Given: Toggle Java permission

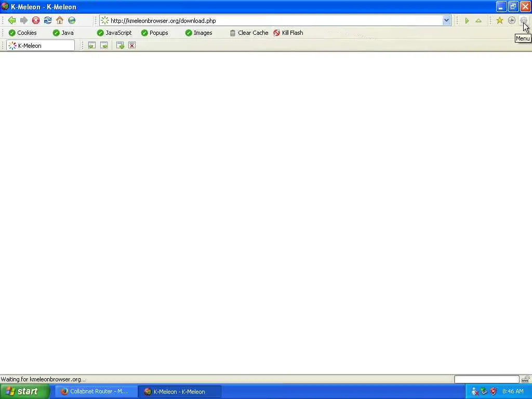Looking at the screenshot, I should (x=63, y=33).
